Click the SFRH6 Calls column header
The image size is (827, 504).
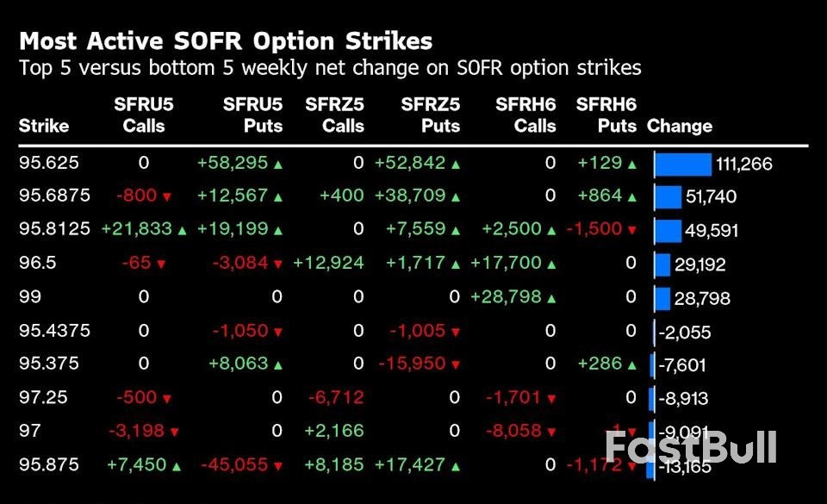coord(525,115)
